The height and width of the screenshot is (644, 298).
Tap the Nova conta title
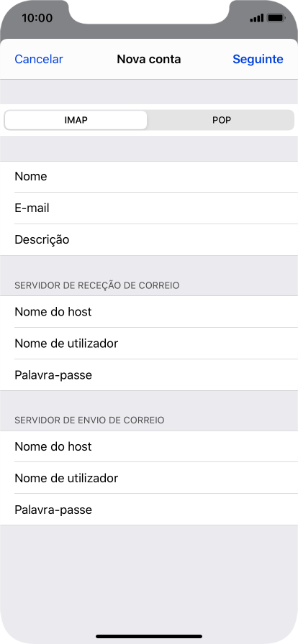(148, 59)
